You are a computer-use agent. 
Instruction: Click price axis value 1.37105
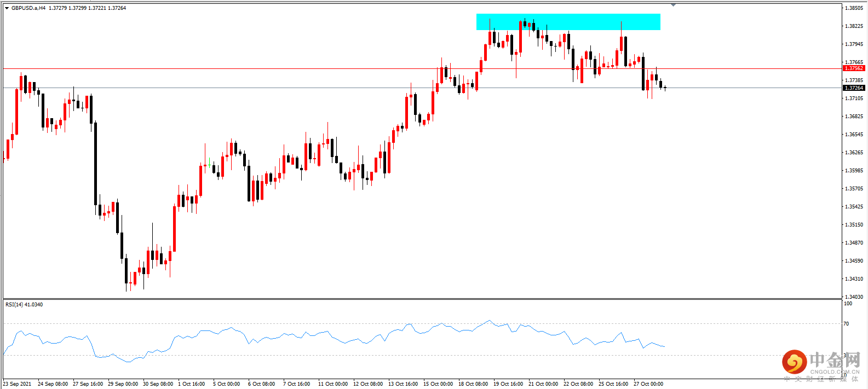[x=854, y=98]
